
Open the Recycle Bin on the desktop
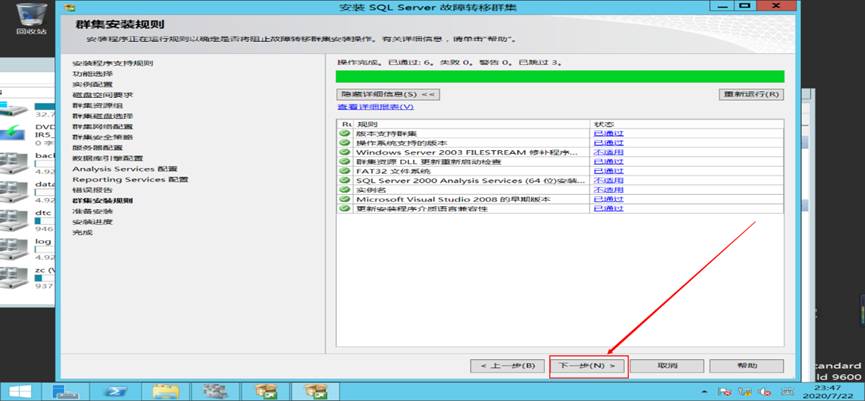click(31, 18)
